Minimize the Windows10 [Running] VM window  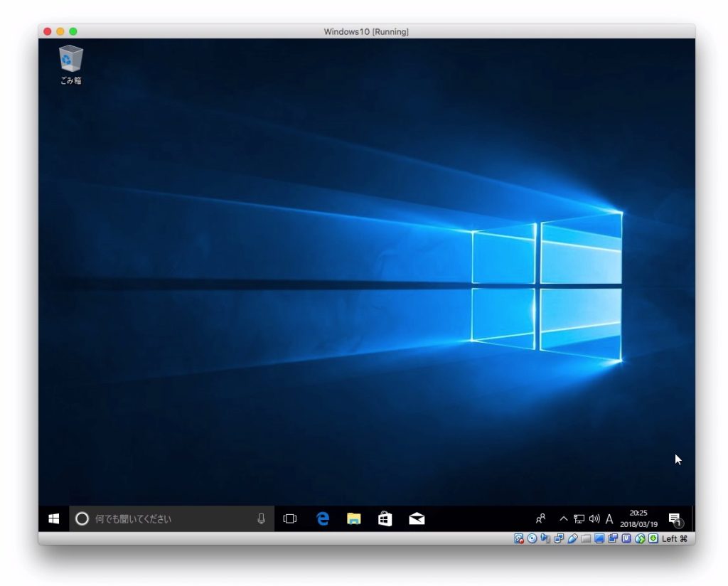[60, 31]
